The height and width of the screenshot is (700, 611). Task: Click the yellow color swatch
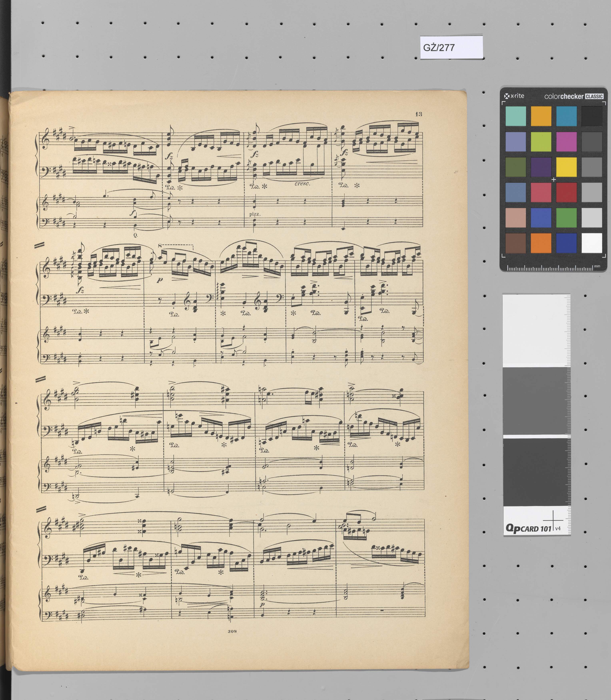566,167
